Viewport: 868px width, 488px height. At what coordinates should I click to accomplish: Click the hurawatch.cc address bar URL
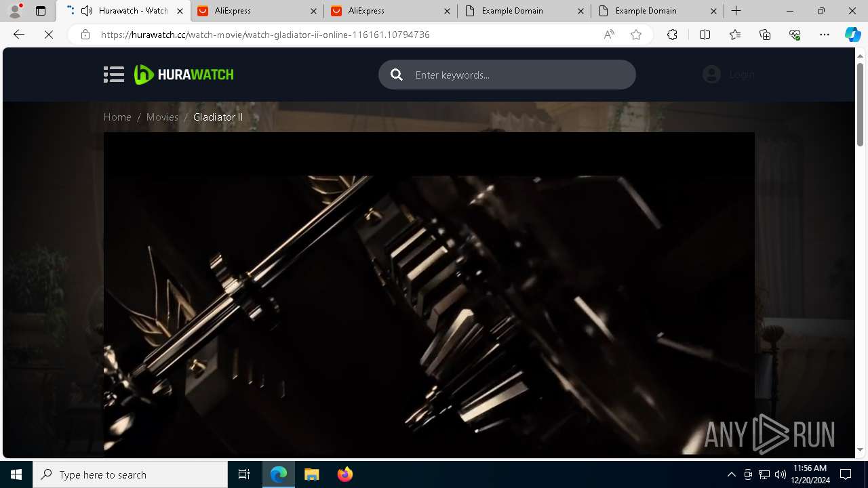point(265,35)
